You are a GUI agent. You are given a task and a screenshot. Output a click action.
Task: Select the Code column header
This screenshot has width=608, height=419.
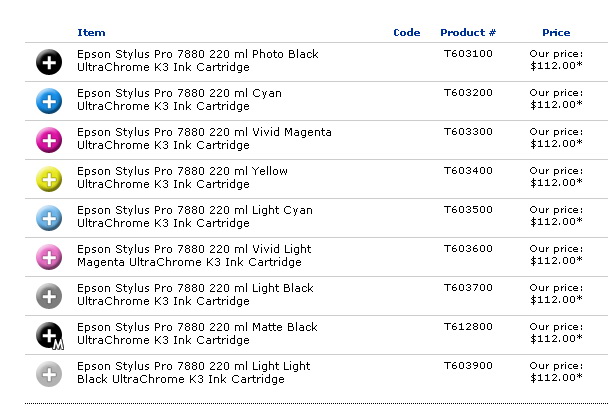coord(406,33)
